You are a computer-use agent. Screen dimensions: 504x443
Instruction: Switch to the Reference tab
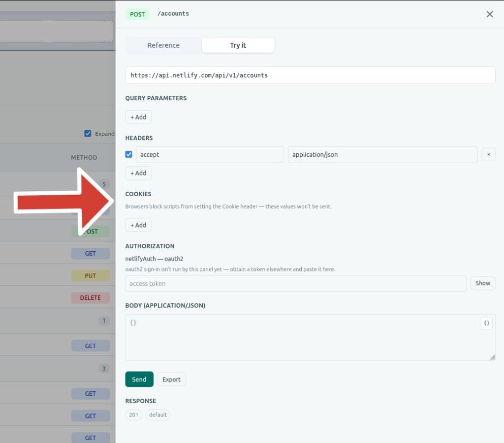point(163,45)
